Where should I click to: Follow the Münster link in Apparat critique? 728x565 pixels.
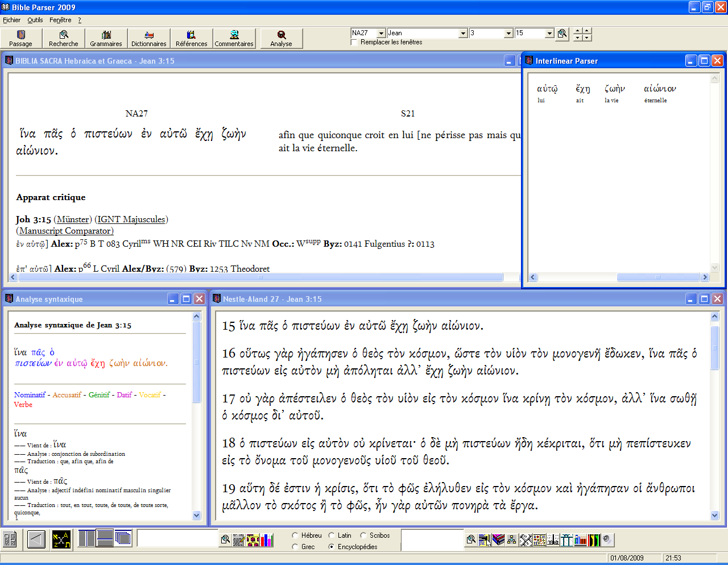click(73, 219)
